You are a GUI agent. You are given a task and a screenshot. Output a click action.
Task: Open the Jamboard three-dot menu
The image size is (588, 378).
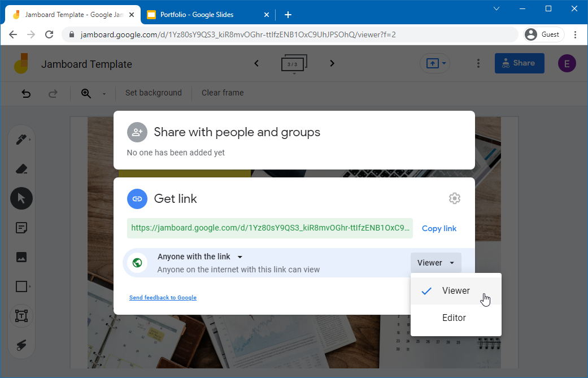click(478, 63)
